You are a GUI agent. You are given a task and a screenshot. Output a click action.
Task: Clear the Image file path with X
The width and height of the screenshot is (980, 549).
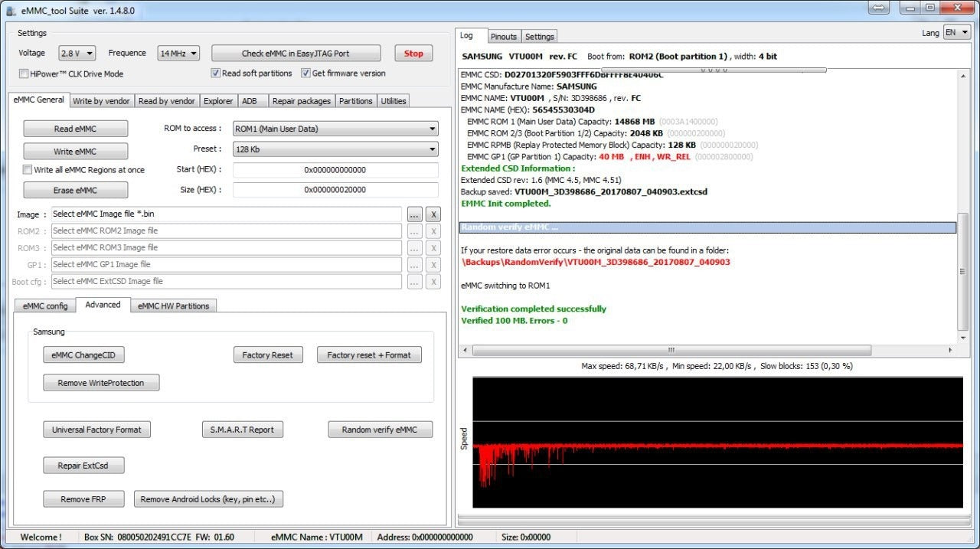pyautogui.click(x=433, y=214)
